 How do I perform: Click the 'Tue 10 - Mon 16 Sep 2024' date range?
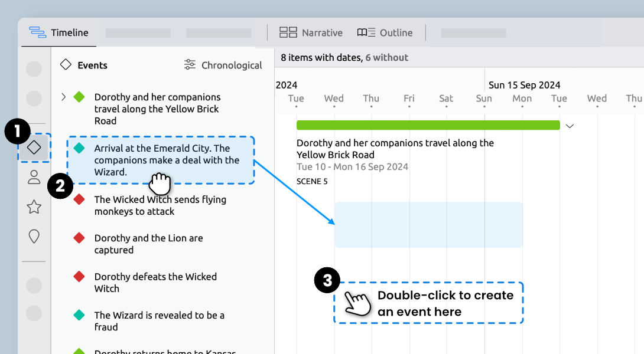point(352,167)
